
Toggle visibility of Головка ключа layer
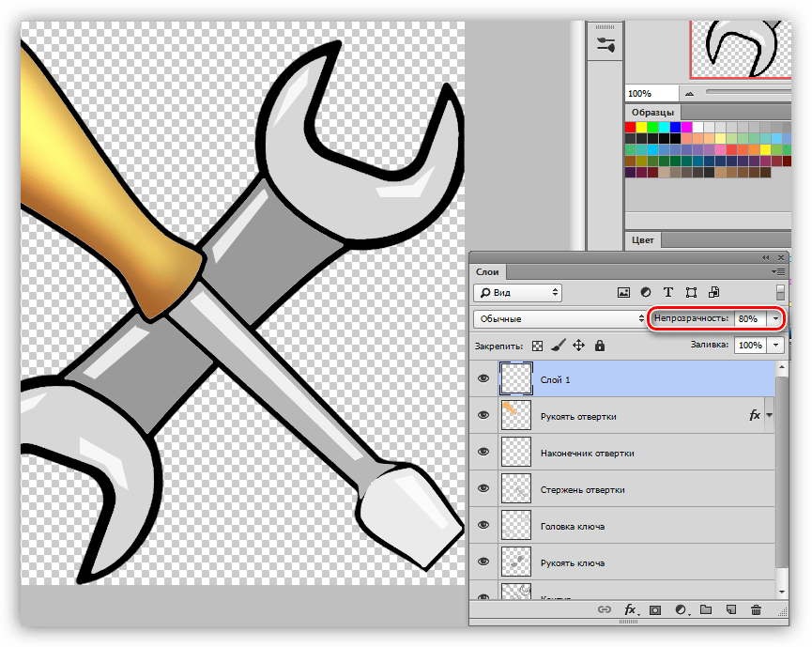click(x=483, y=525)
